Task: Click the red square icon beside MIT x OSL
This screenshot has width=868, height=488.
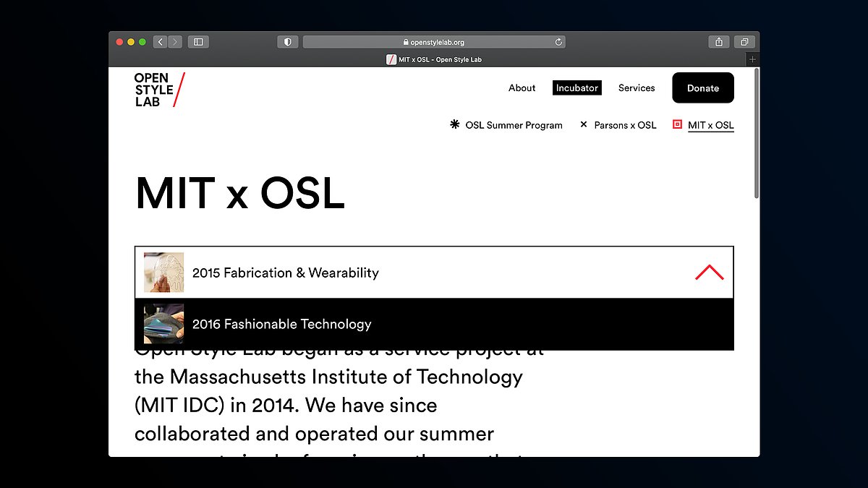Action: pyautogui.click(x=677, y=124)
